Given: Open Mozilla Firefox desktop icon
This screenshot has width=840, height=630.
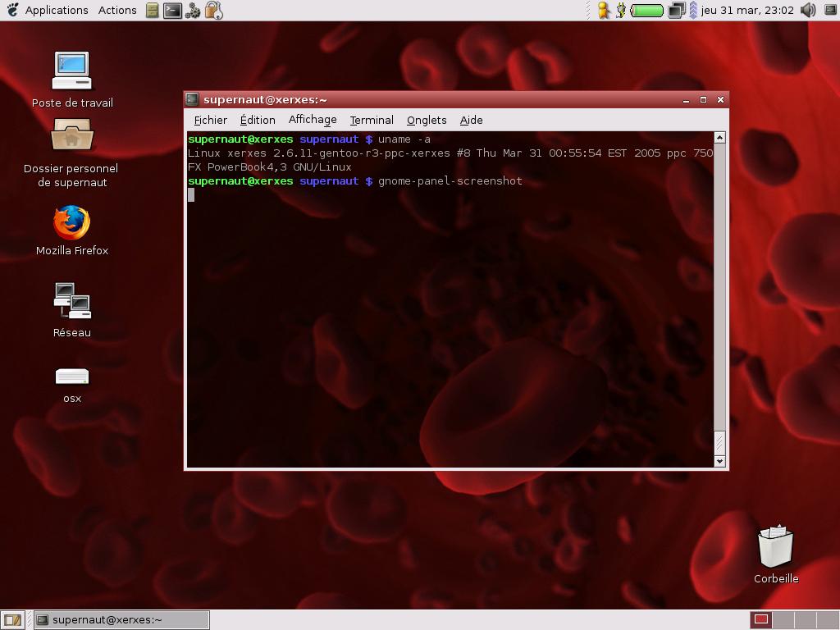Looking at the screenshot, I should tap(71, 223).
